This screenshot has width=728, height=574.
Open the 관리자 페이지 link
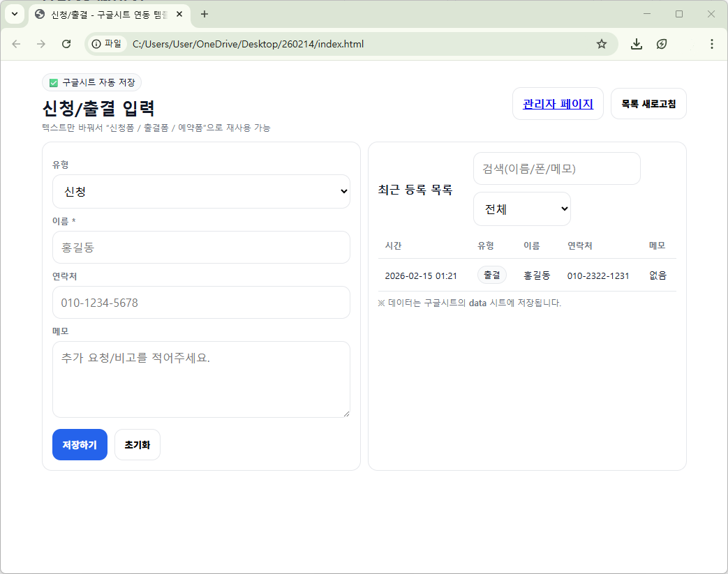coord(558,104)
